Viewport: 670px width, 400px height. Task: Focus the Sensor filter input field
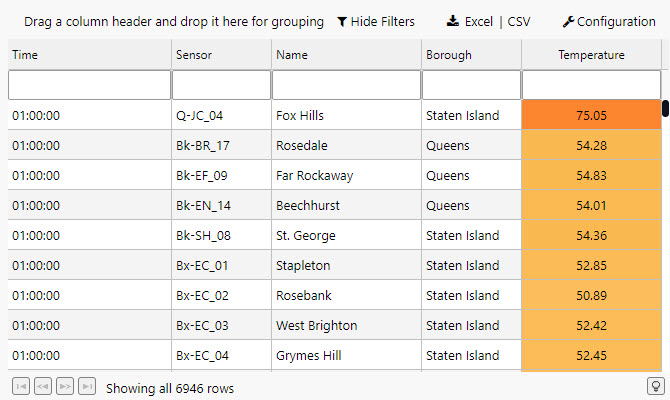tap(220, 85)
